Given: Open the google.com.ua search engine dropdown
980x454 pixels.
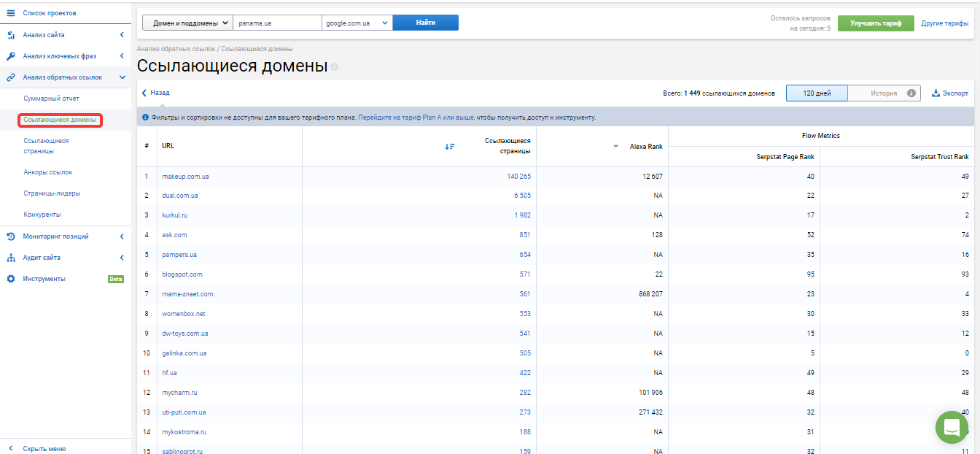Looking at the screenshot, I should (357, 23).
